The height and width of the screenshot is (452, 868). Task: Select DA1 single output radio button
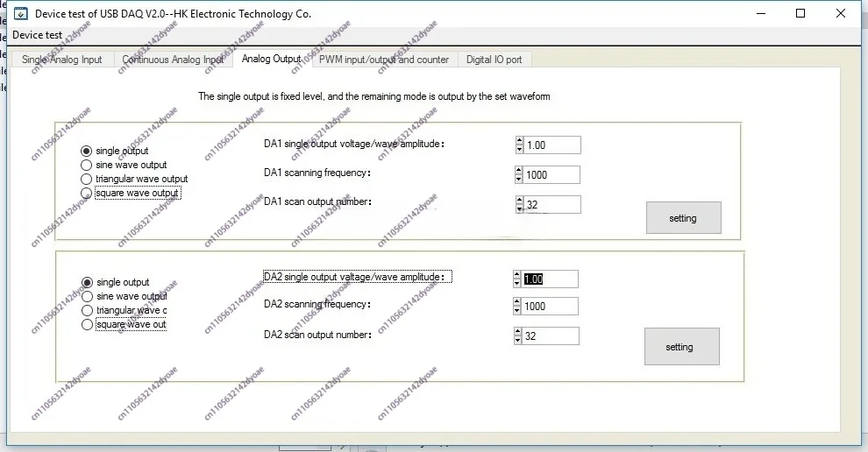[86, 151]
